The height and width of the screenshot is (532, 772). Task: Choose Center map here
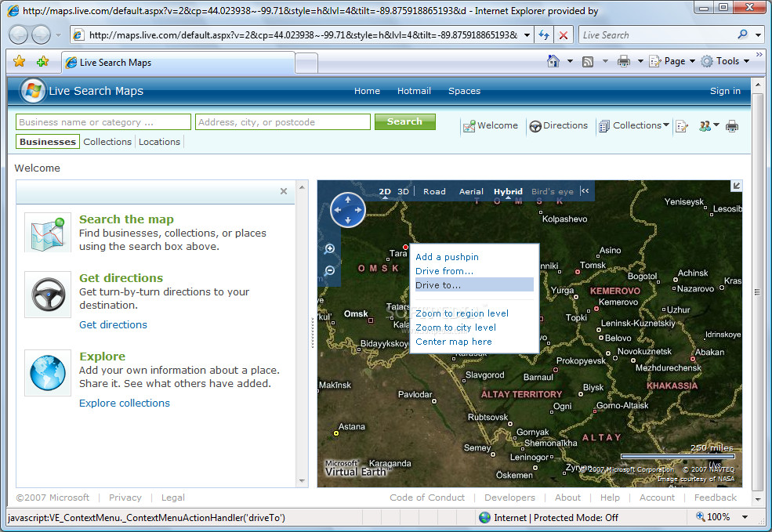pos(454,342)
